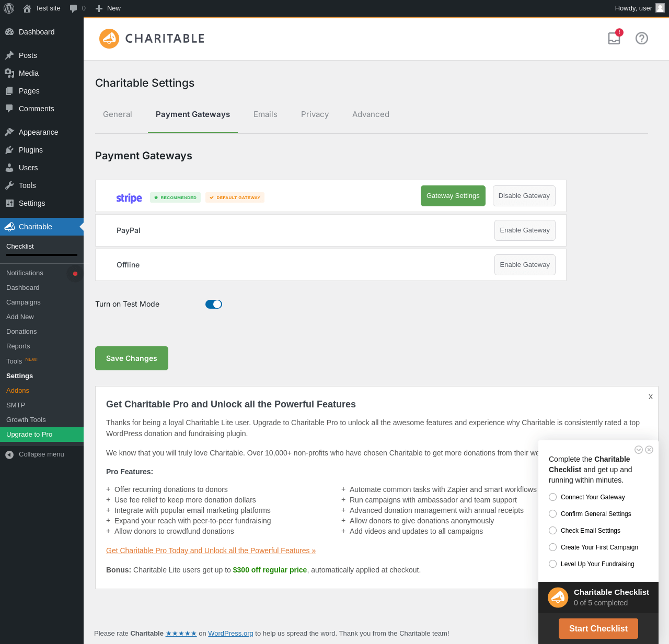Click the user avatar next to Howdy
The height and width of the screenshot is (644, 669).
tap(660, 8)
